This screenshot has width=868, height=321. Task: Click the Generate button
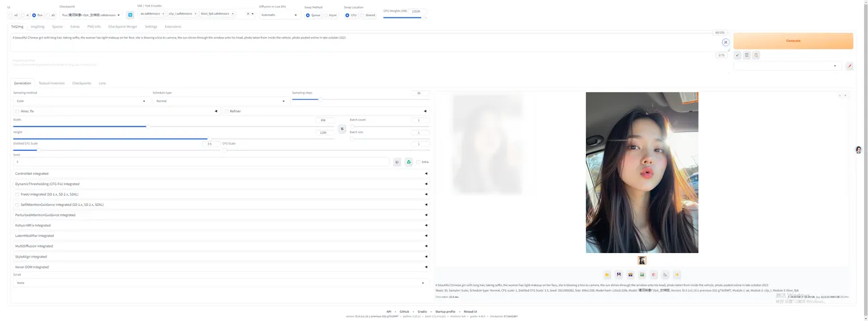793,41
